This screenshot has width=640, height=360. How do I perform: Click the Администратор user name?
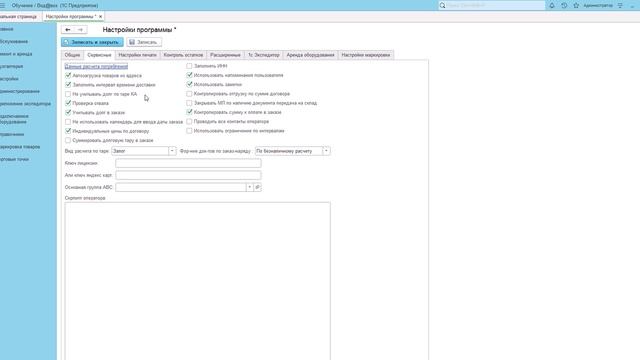point(598,6)
